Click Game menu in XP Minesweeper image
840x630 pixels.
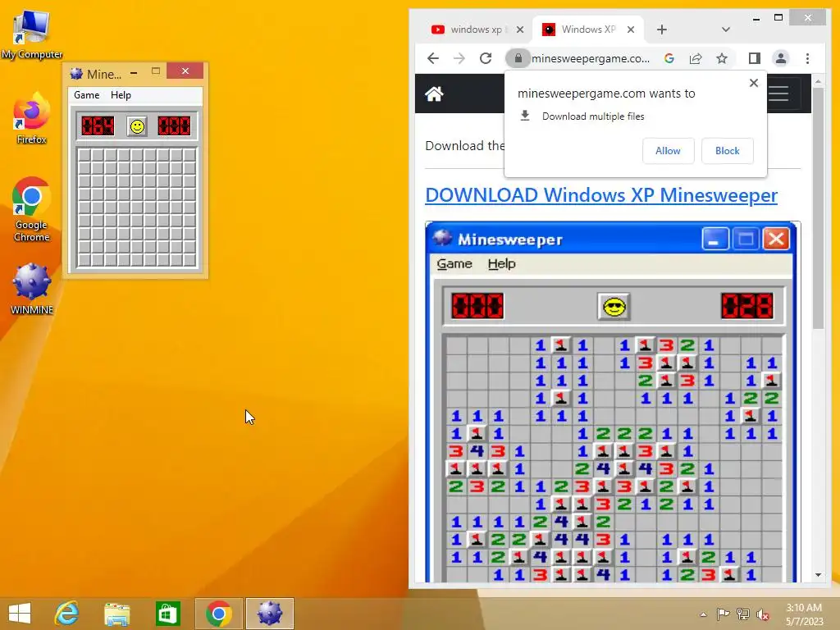pyautogui.click(x=454, y=263)
